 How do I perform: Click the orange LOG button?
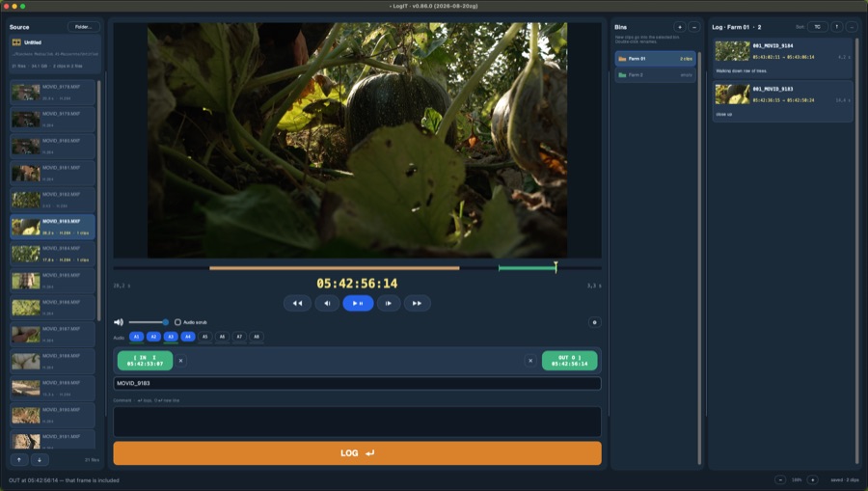point(357,452)
